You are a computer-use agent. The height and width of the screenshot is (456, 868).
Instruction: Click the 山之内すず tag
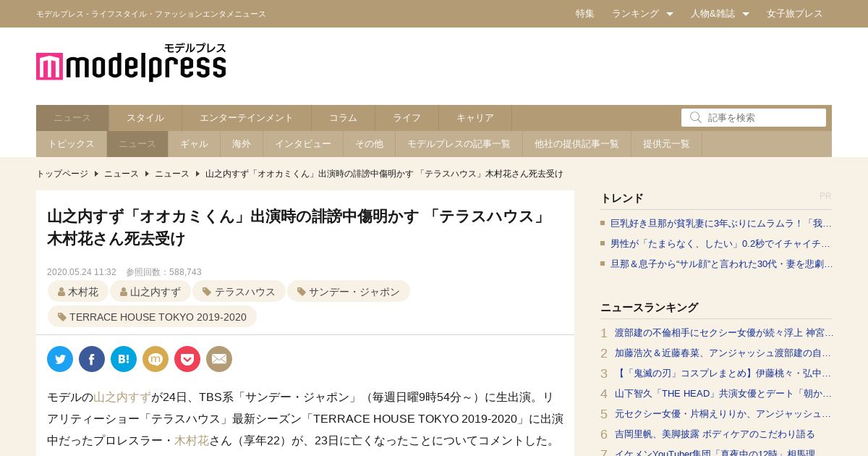[150, 292]
